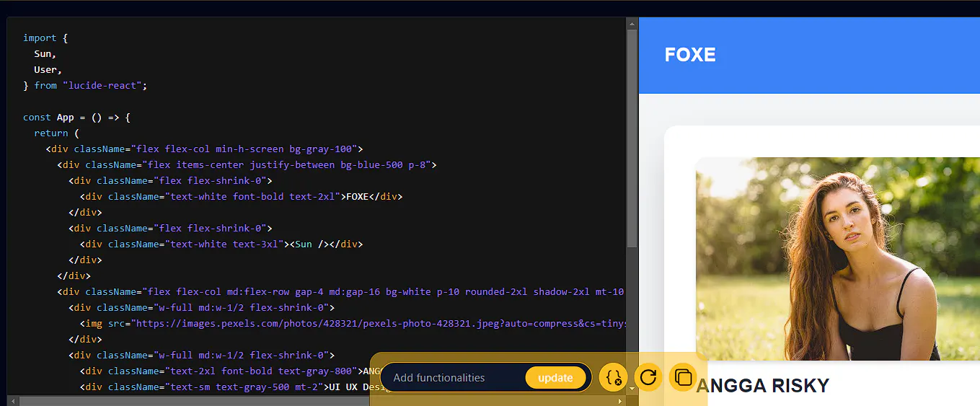Click the ANGGA RISKY heading in preview
This screenshot has height=406, width=980.
[763, 386]
